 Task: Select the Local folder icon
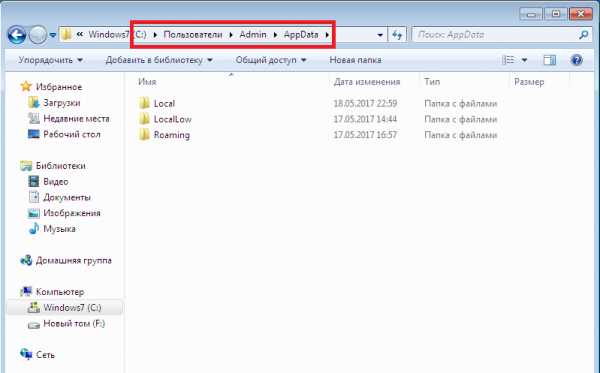coord(144,103)
